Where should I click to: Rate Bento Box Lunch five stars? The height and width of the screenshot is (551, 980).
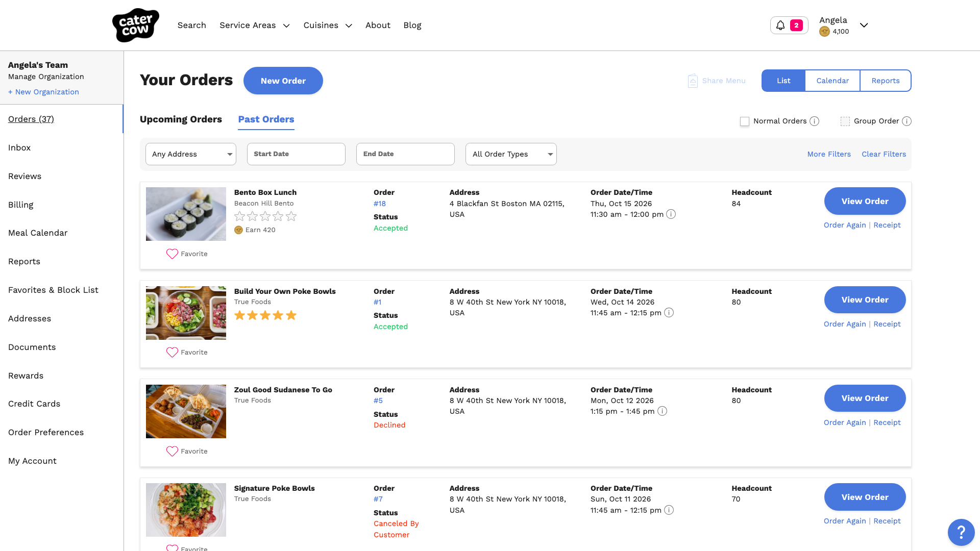point(291,216)
